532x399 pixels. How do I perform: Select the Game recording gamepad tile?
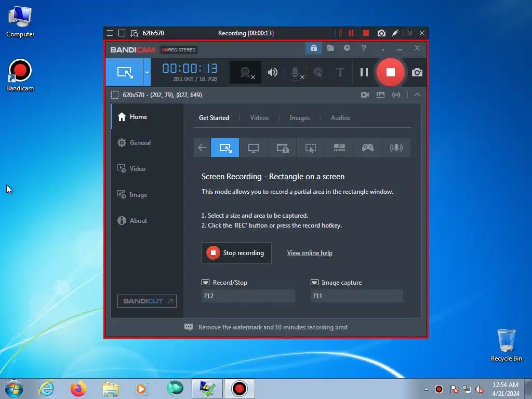tap(367, 148)
